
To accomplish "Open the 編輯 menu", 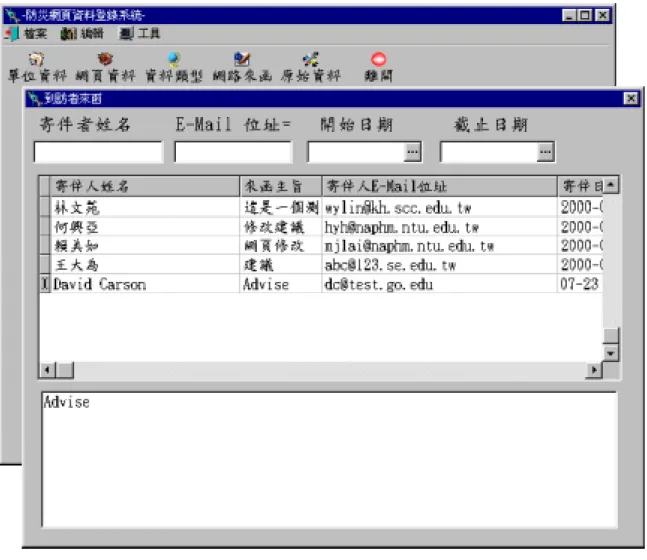I will (x=82, y=33).
